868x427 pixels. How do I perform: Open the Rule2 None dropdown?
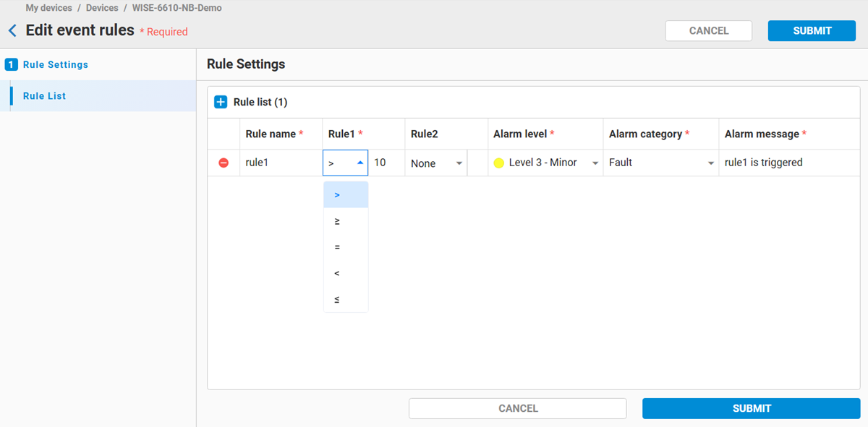(x=436, y=163)
